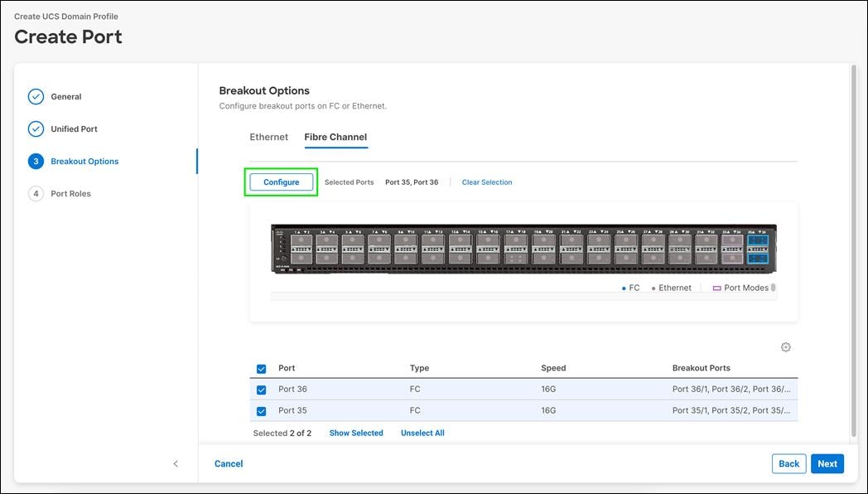
Task: Select the Breakout Options step circle
Action: click(x=36, y=161)
